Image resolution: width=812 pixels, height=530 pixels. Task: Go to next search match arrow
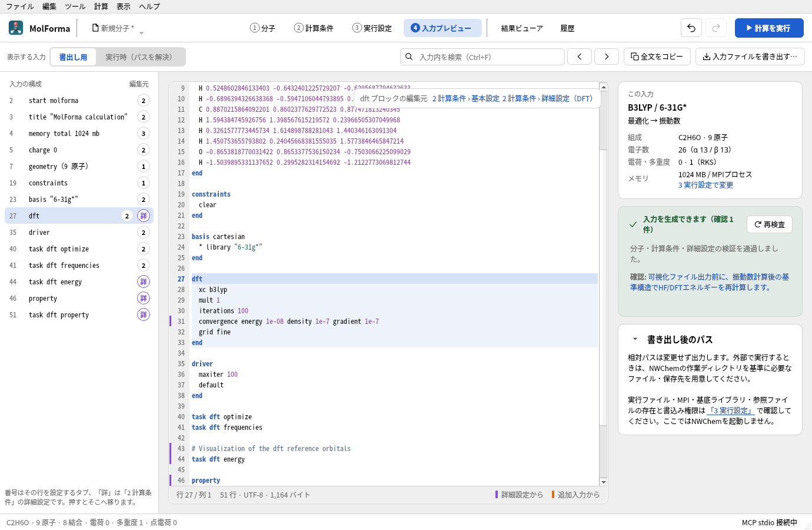[x=607, y=57]
